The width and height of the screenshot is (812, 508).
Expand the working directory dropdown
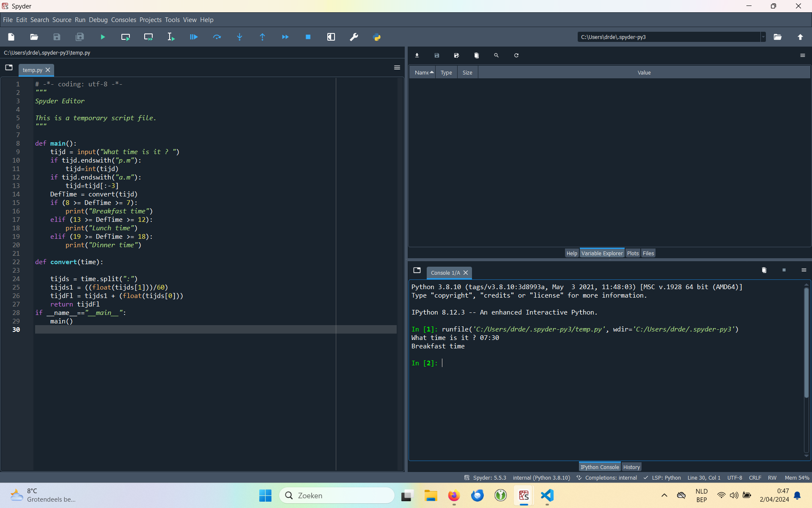point(763,37)
